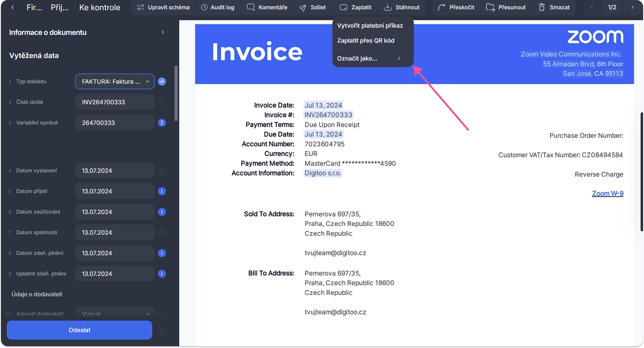644x348 pixels.
Task: Toggle confirmation check for Typ dokladu
Action: tap(162, 81)
